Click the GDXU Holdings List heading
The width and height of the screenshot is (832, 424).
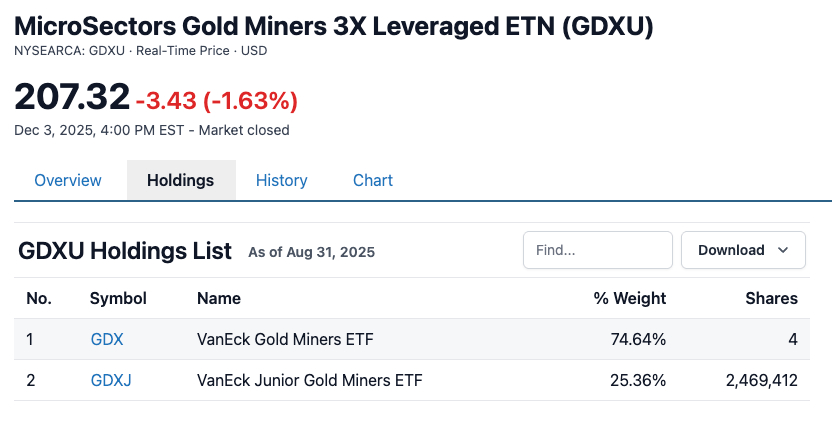pos(125,251)
